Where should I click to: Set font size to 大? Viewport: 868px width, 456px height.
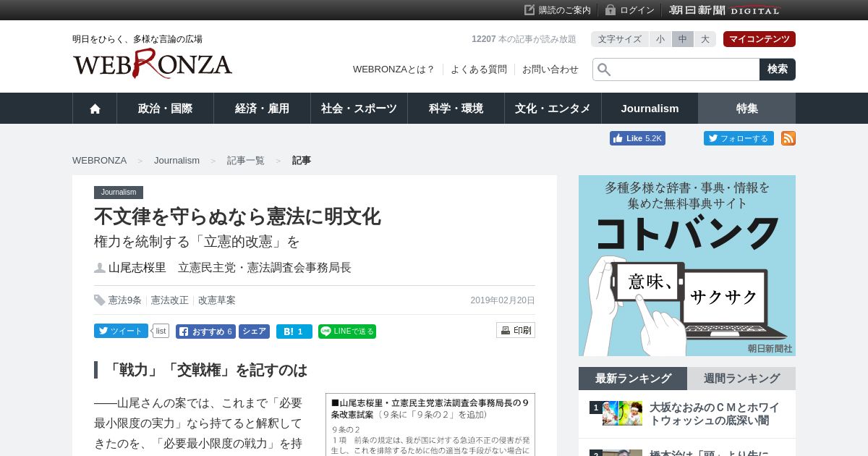pos(705,39)
